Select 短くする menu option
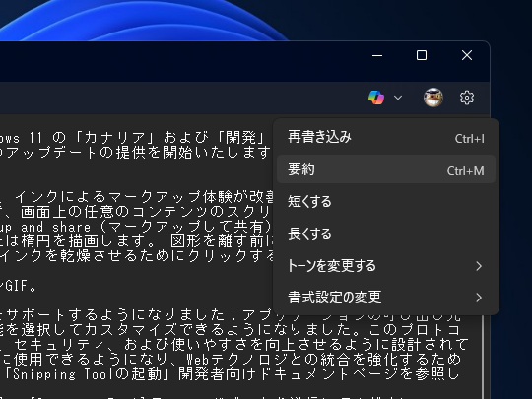Image resolution: width=532 pixels, height=399 pixels. 386,201
